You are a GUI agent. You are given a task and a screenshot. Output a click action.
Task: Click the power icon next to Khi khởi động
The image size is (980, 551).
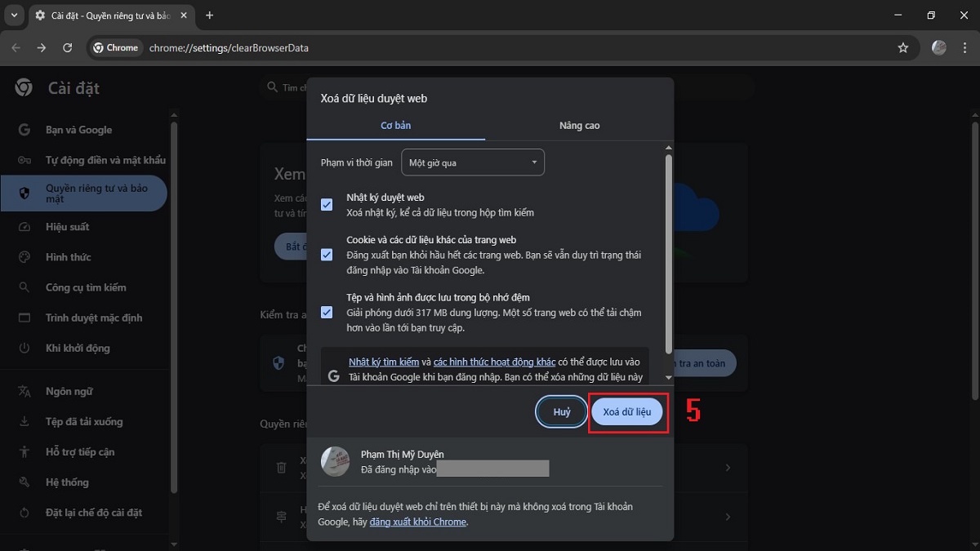24,348
